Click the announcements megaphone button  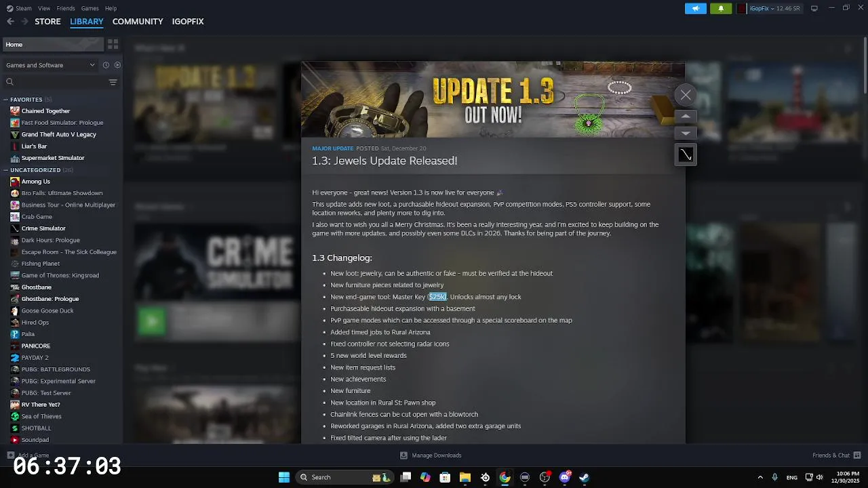695,8
